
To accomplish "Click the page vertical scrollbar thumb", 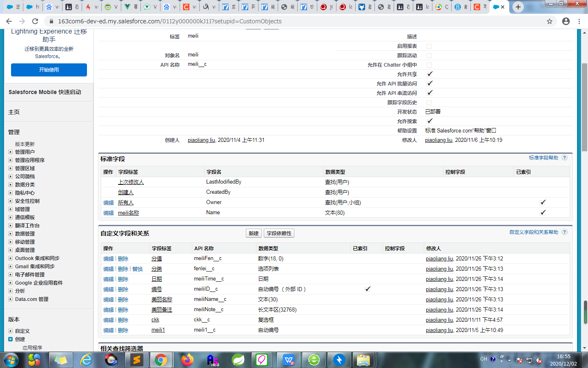I will click(x=585, y=107).
